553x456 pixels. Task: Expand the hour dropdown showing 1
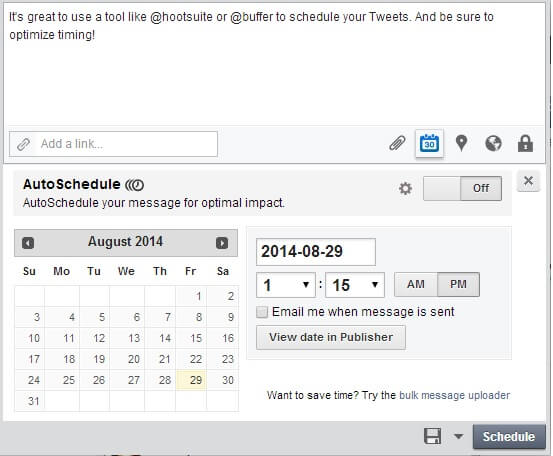coord(286,285)
